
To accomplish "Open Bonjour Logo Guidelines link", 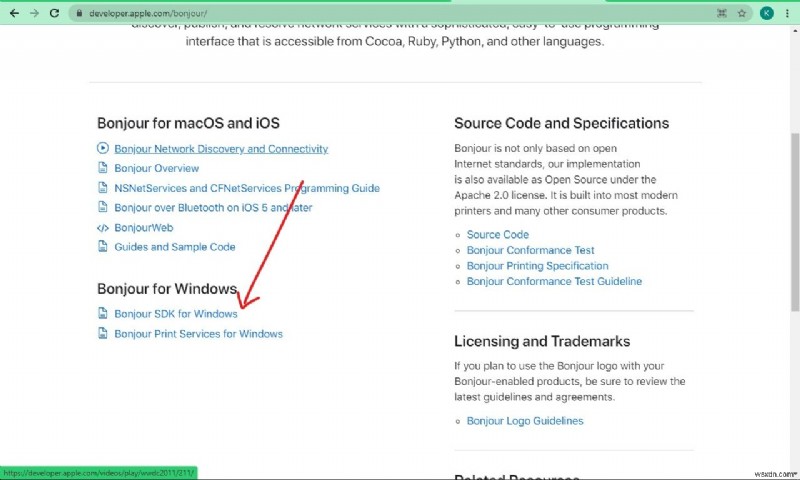I will pos(524,421).
